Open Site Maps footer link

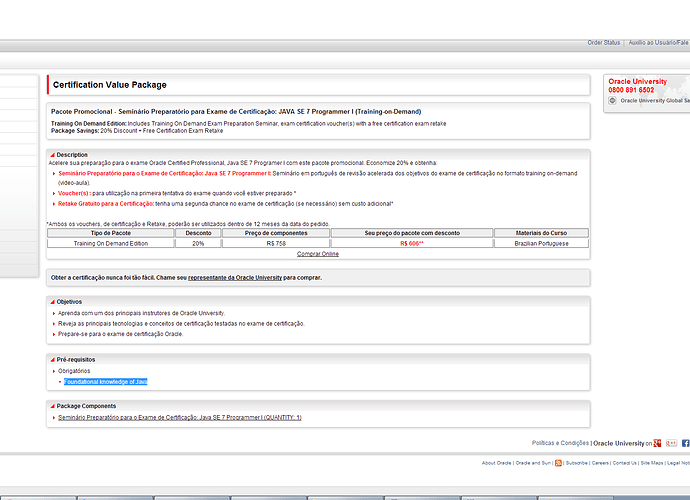(x=652, y=463)
